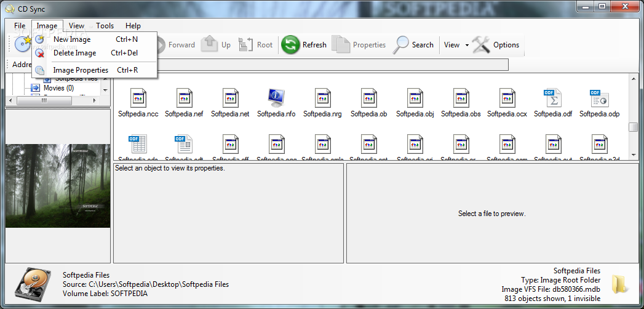Screen dimensions: 644x309
Task: Click the green Refresh toolbar icon
Action: pyautogui.click(x=290, y=45)
